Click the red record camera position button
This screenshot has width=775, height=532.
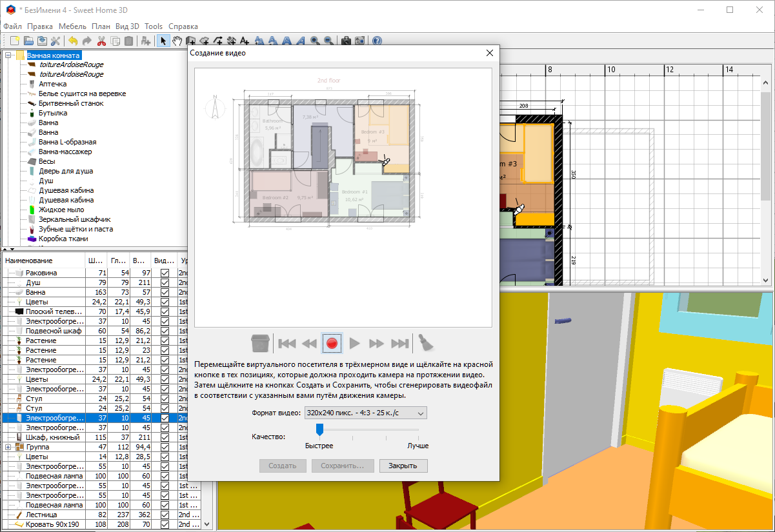coord(332,343)
